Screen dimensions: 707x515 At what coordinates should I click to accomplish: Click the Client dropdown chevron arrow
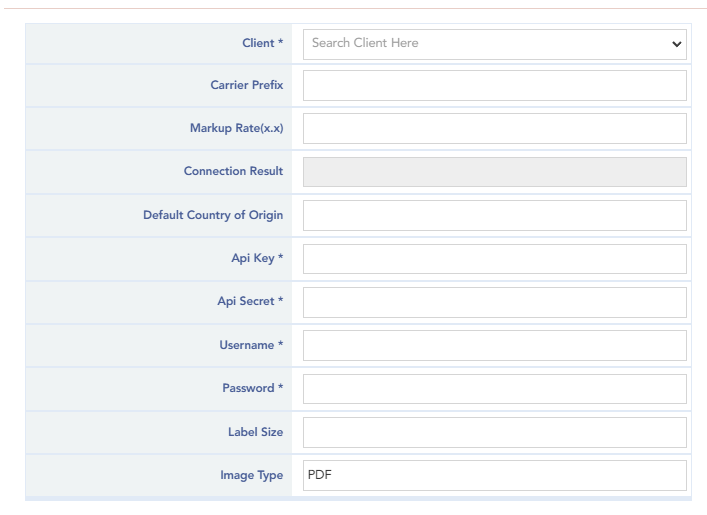click(677, 45)
